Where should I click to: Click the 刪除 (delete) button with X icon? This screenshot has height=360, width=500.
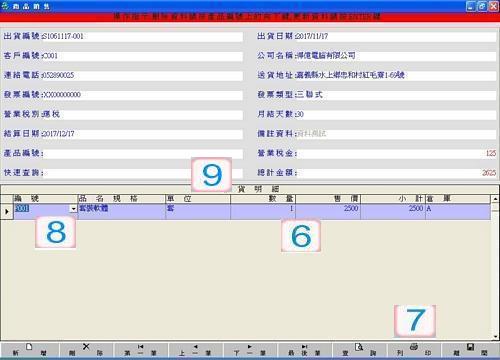[x=86, y=350]
